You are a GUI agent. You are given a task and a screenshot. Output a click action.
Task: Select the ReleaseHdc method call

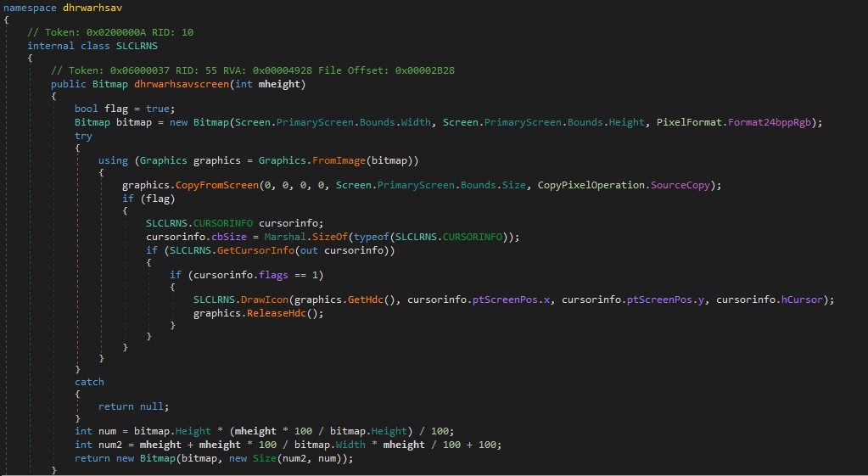point(276,313)
